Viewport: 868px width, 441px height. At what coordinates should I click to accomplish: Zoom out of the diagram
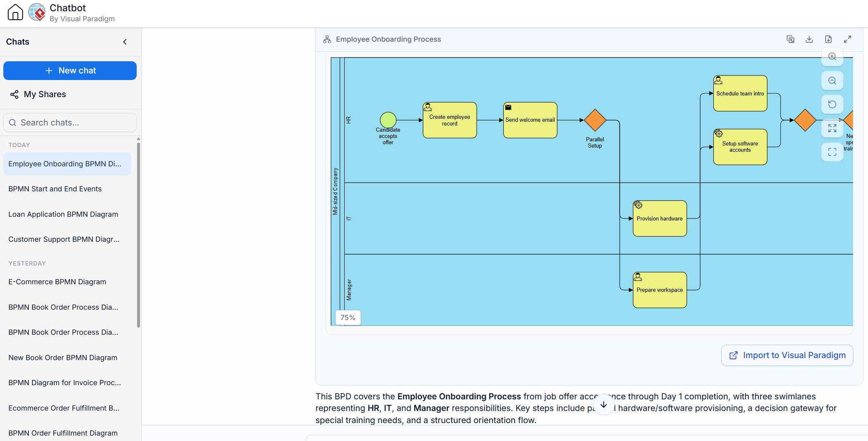[x=832, y=80]
